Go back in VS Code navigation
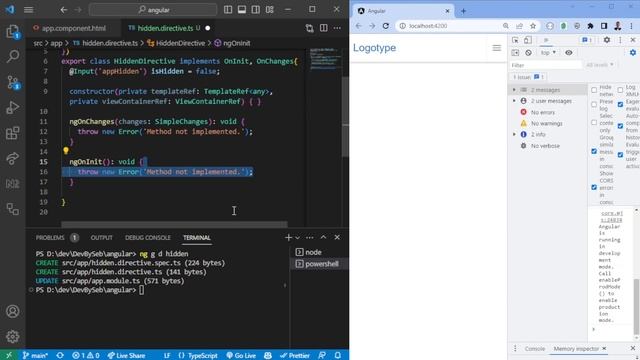 (x=64, y=9)
